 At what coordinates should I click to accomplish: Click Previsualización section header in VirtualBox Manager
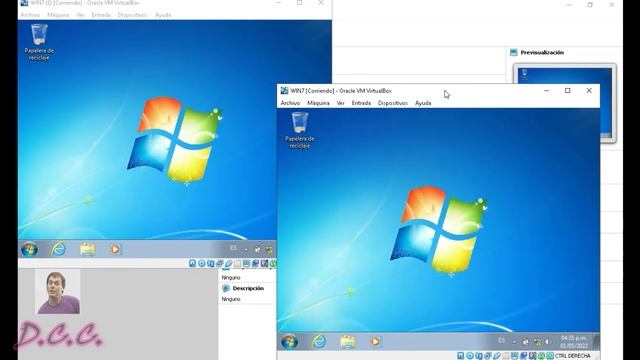pyautogui.click(x=542, y=52)
